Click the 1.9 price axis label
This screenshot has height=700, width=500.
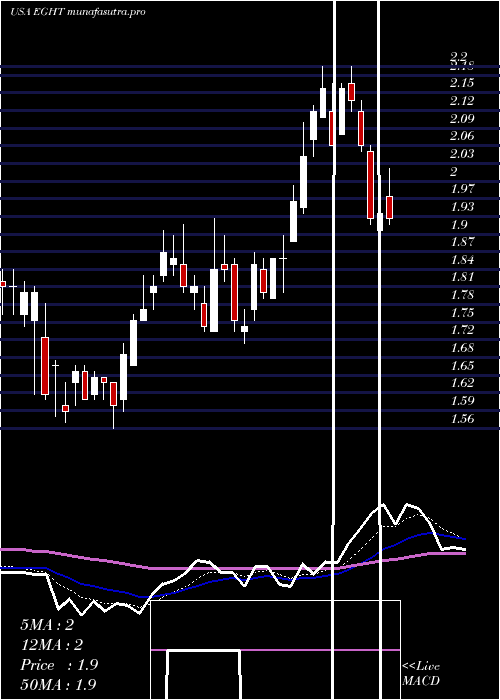[458, 224]
